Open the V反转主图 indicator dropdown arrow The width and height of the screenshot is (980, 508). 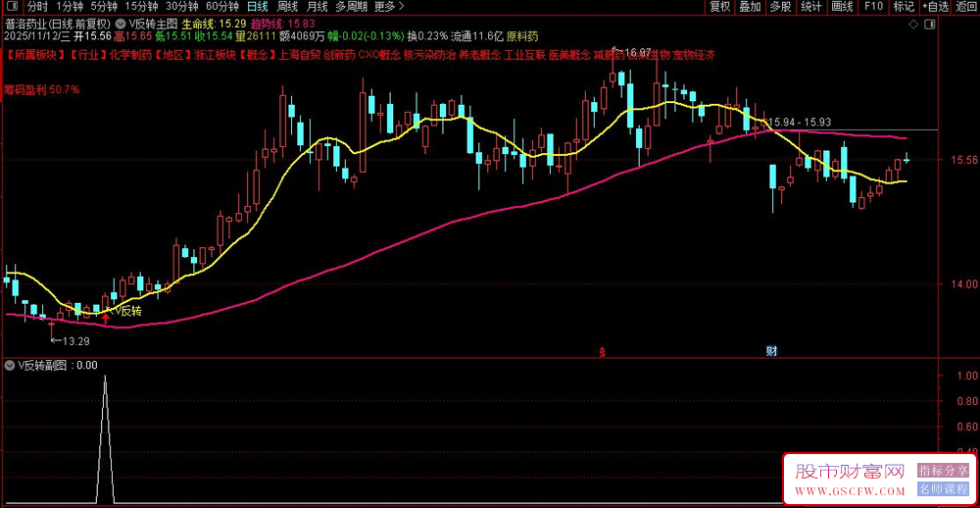tap(122, 24)
